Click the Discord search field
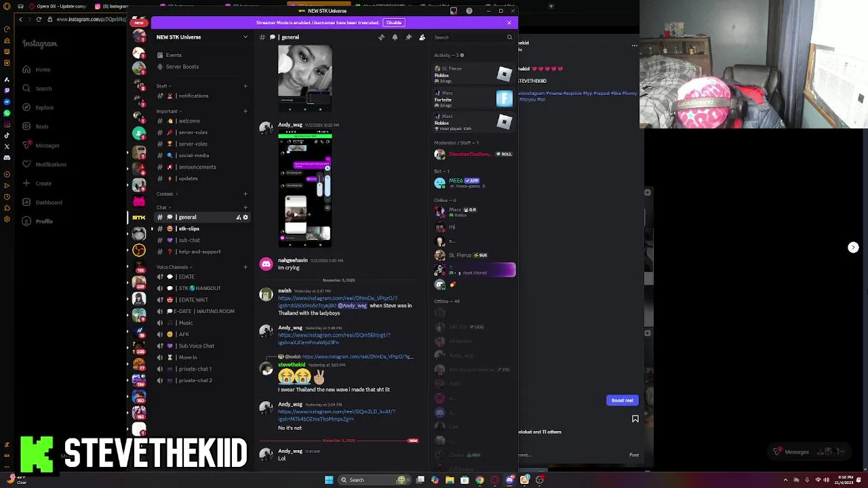Image resolution: width=868 pixels, height=488 pixels. 473,37
